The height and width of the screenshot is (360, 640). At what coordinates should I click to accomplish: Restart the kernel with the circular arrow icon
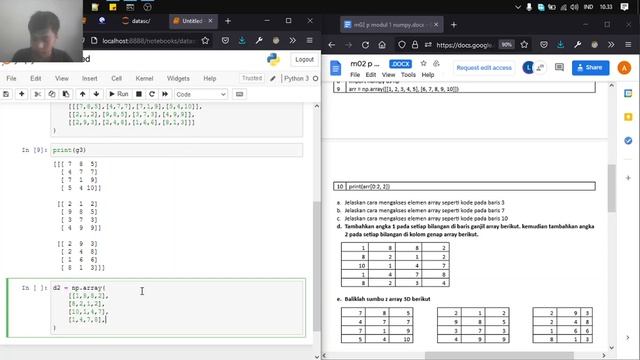152,94
